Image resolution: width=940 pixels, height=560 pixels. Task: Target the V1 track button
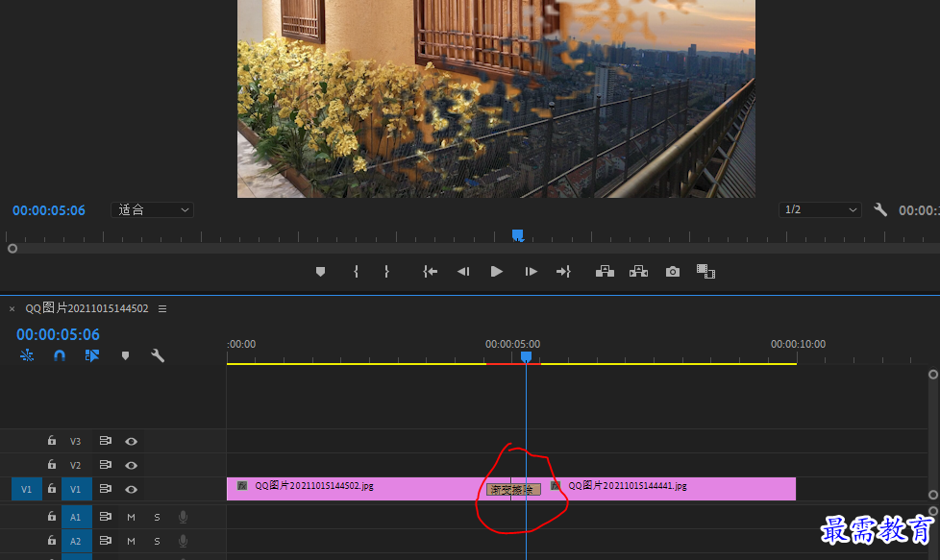click(x=76, y=489)
